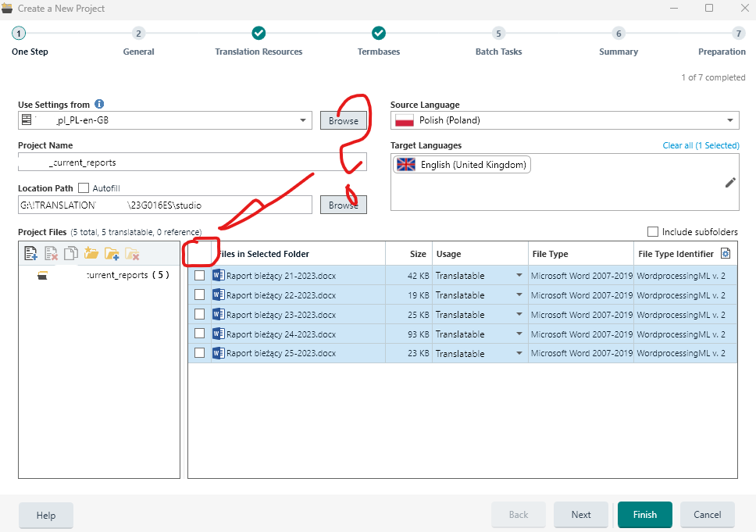The height and width of the screenshot is (532, 756).
Task: Click the Help button
Action: [46, 515]
